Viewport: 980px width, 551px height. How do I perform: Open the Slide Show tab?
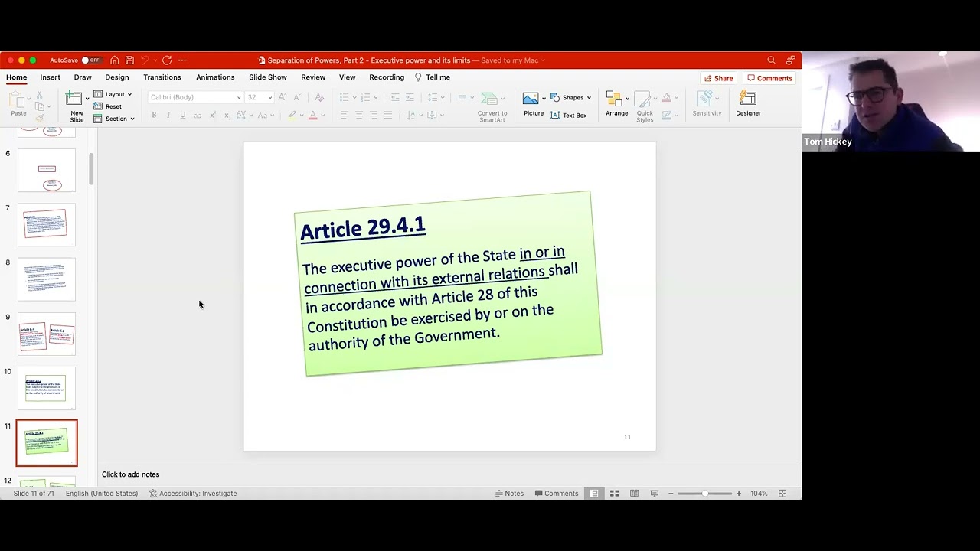268,77
